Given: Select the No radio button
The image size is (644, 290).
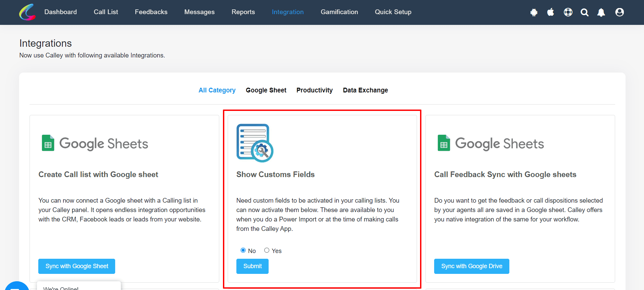Looking at the screenshot, I should 243,250.
